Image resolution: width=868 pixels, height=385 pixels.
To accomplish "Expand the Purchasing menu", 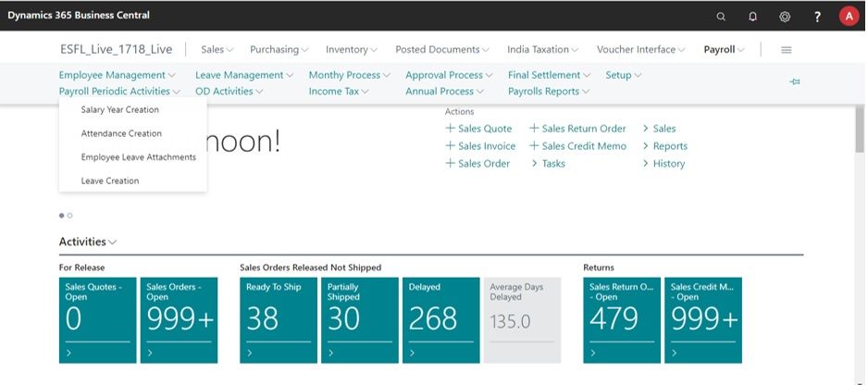I will 279,49.
